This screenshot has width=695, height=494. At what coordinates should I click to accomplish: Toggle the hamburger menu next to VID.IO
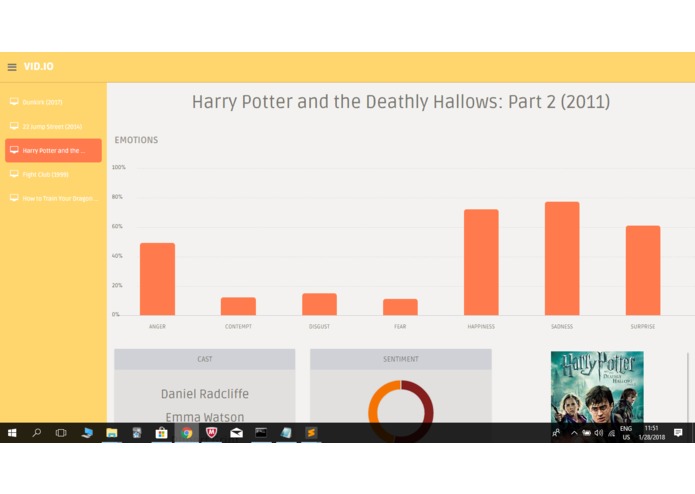12,67
